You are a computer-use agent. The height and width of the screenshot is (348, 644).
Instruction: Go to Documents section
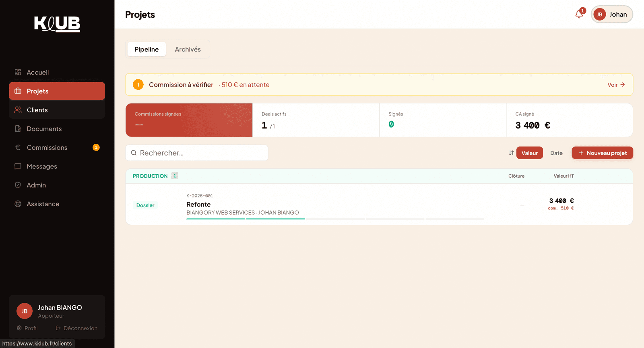57,128
